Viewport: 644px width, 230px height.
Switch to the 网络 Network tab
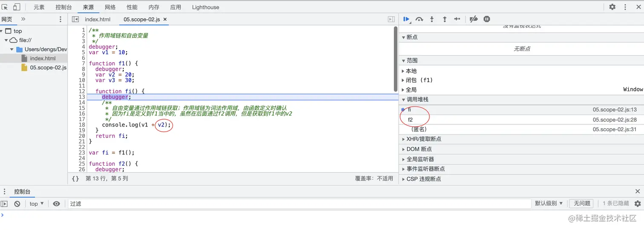(110, 7)
